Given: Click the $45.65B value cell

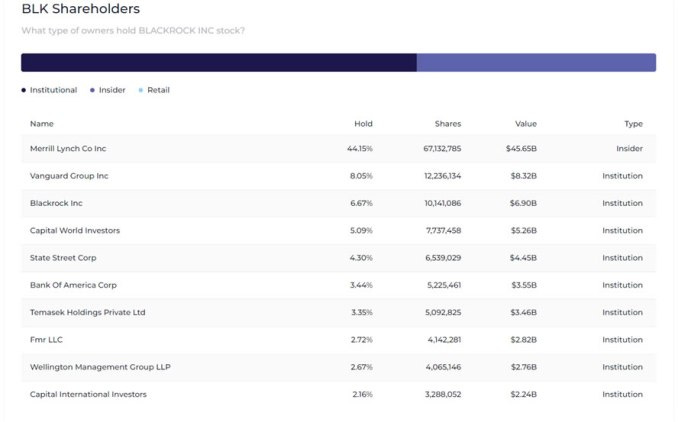Looking at the screenshot, I should [x=521, y=148].
